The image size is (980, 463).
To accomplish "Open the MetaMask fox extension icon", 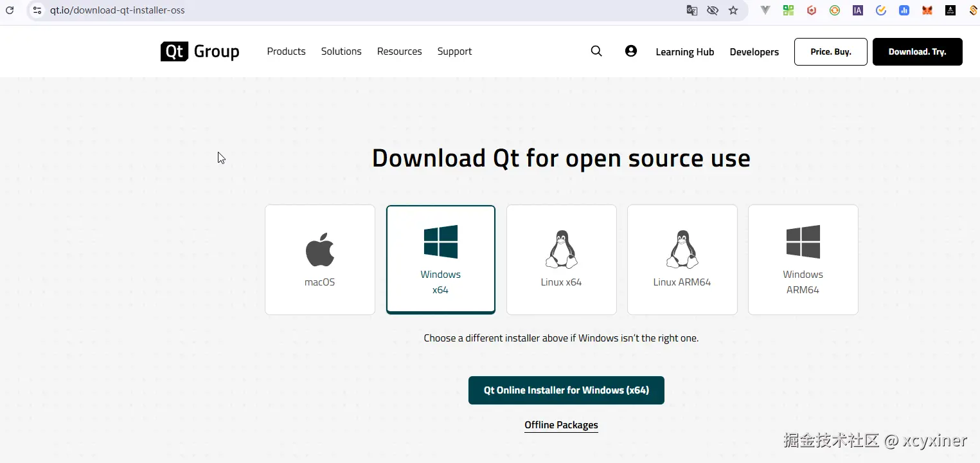I will 927,10.
